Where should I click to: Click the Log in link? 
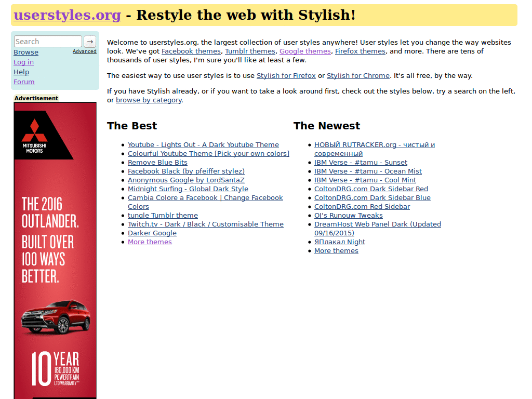(x=23, y=62)
